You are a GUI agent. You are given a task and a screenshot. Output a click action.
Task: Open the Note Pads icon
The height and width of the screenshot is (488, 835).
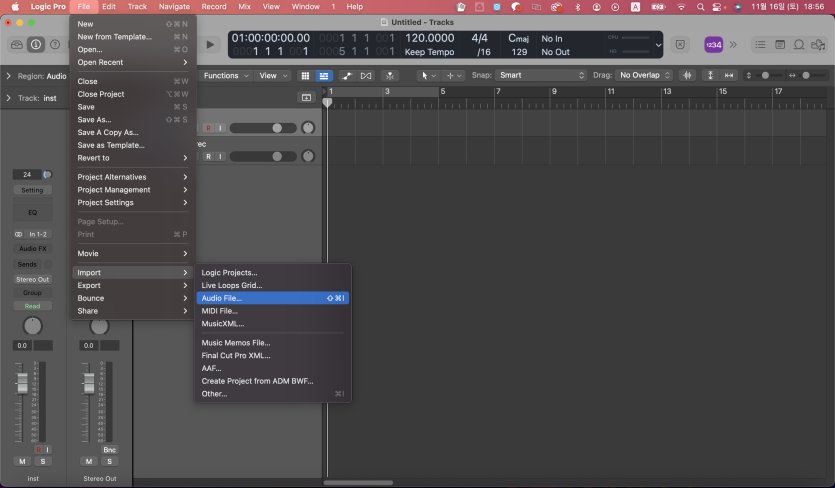(x=780, y=45)
